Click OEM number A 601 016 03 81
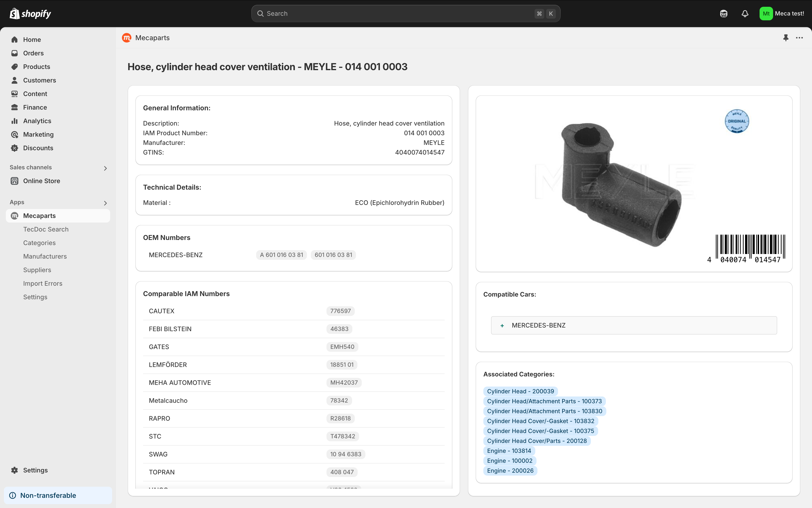This screenshot has height=508, width=812. click(281, 255)
